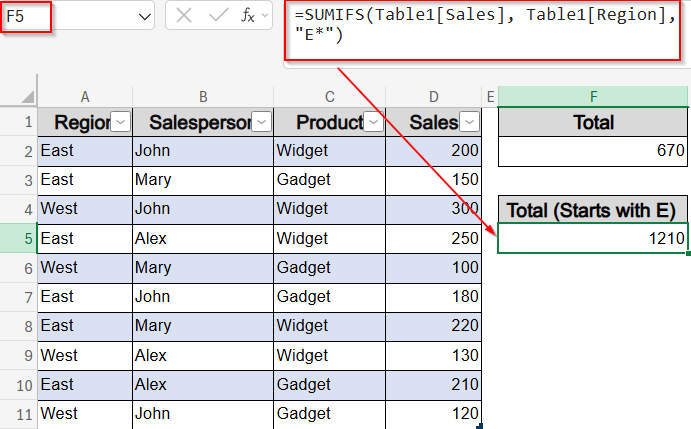Image resolution: width=691 pixels, height=429 pixels.
Task: Select row 5 header
Action: coord(19,239)
